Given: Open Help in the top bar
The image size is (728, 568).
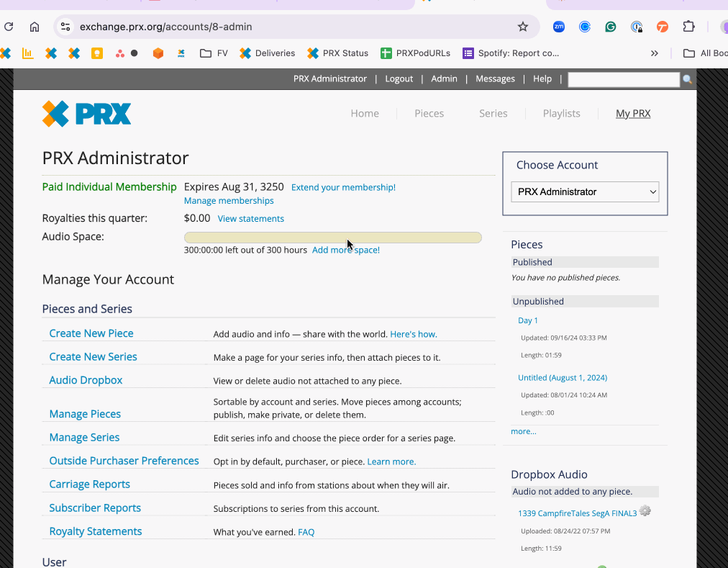Looking at the screenshot, I should 542,78.
